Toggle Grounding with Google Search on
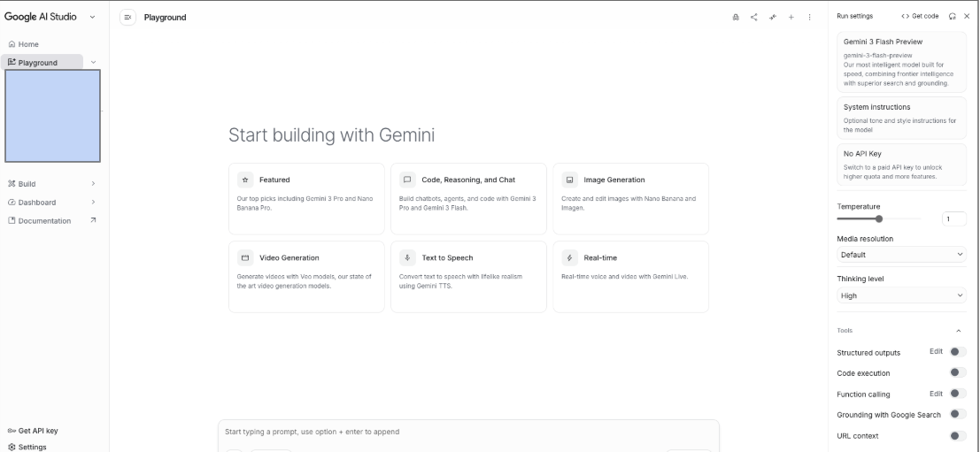 click(x=956, y=414)
